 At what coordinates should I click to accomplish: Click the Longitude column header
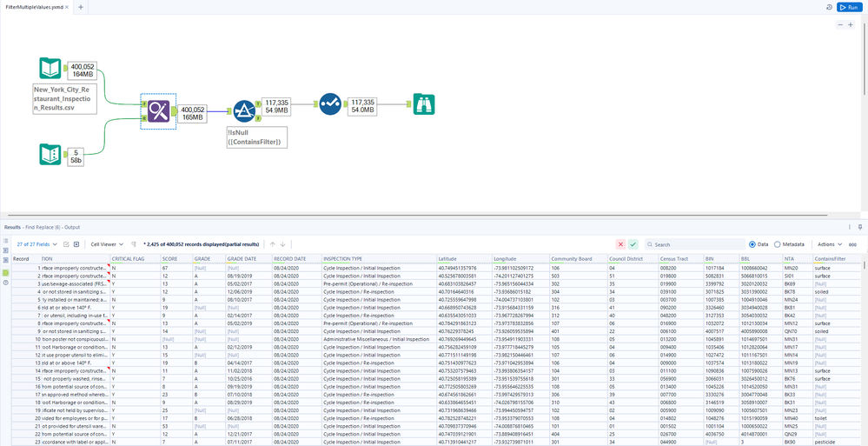[x=521, y=259]
